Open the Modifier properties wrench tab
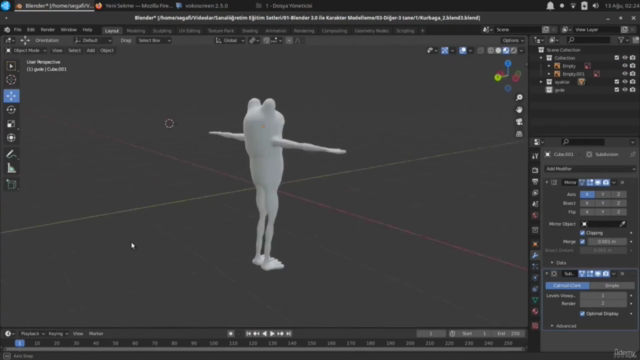 coord(535,255)
